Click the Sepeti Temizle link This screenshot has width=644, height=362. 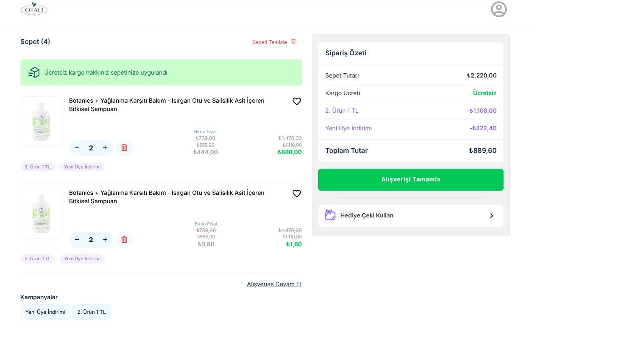click(274, 42)
